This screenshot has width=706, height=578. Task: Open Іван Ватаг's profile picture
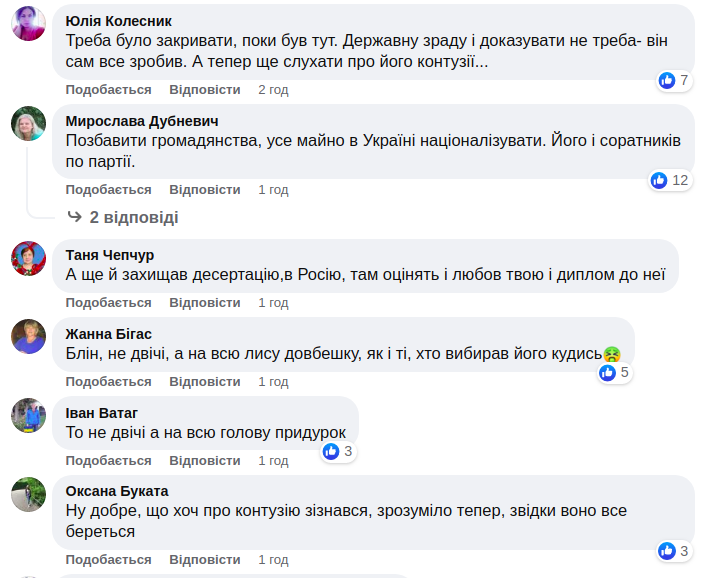point(28,415)
